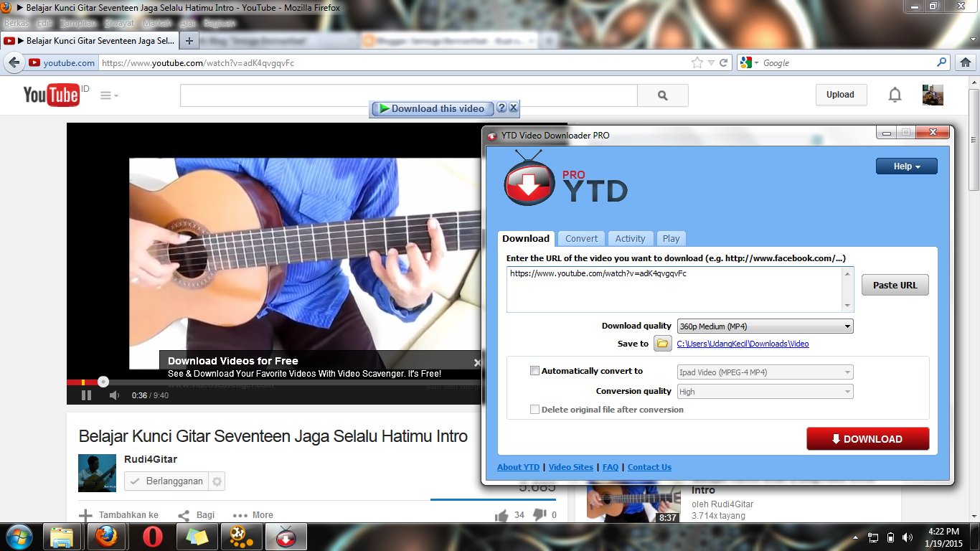Screen dimensions: 980x551
Task: Dislike the video with thumbs down
Action: [x=540, y=515]
